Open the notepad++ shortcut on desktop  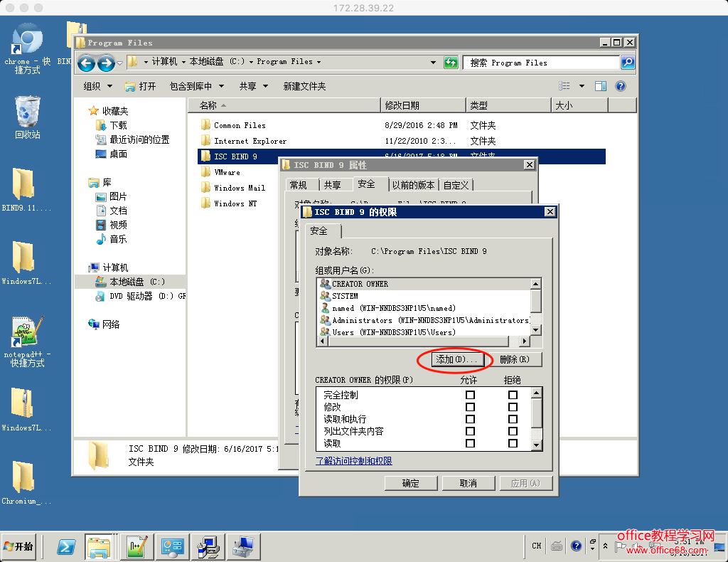(x=27, y=341)
